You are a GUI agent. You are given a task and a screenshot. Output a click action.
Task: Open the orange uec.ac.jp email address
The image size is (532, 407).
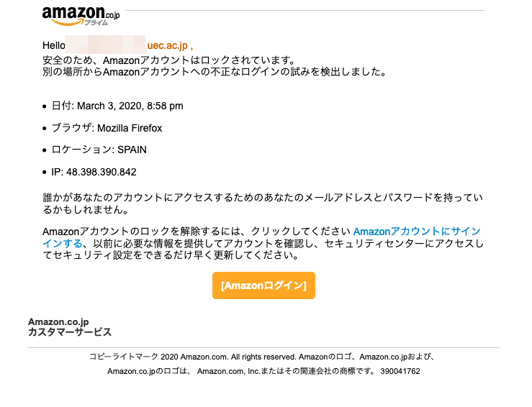pos(170,45)
